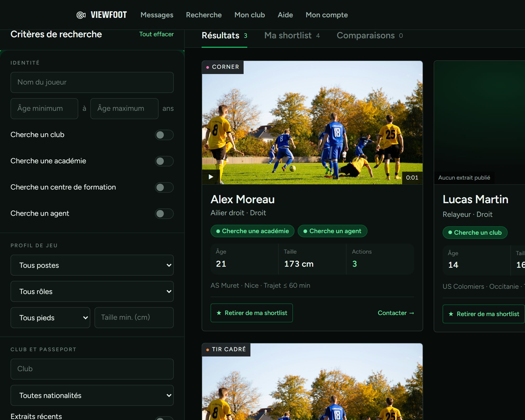
Task: Click the Cherche un agent tag on Alex Moreau
Action: pos(332,231)
